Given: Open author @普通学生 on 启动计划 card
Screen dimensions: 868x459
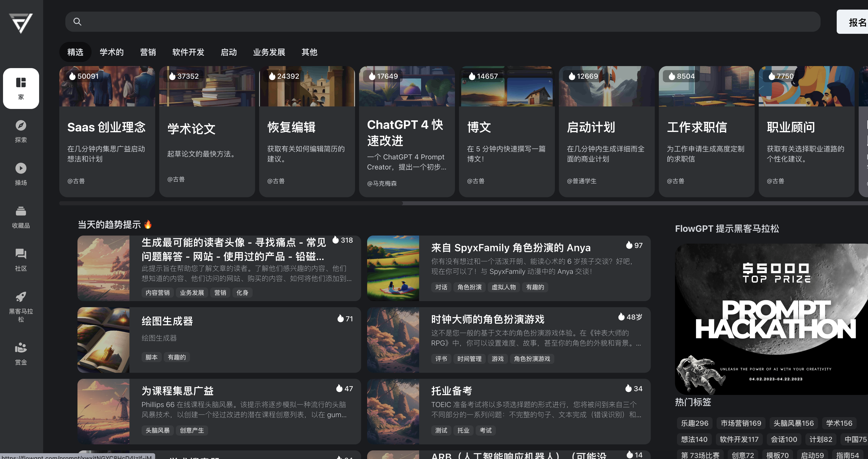Looking at the screenshot, I should pyautogui.click(x=582, y=181).
